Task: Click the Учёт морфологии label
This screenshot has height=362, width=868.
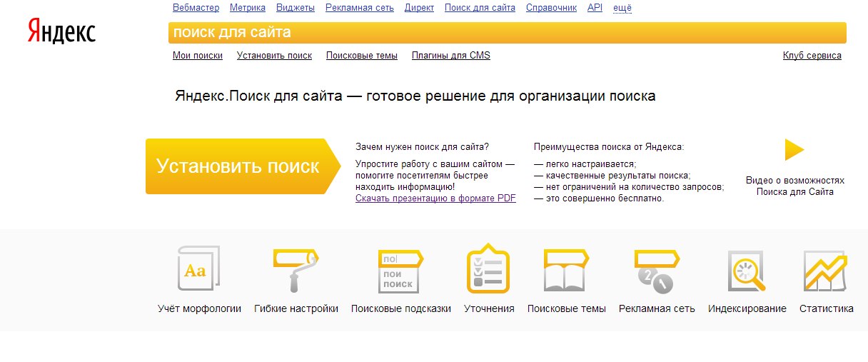Action: tap(199, 308)
